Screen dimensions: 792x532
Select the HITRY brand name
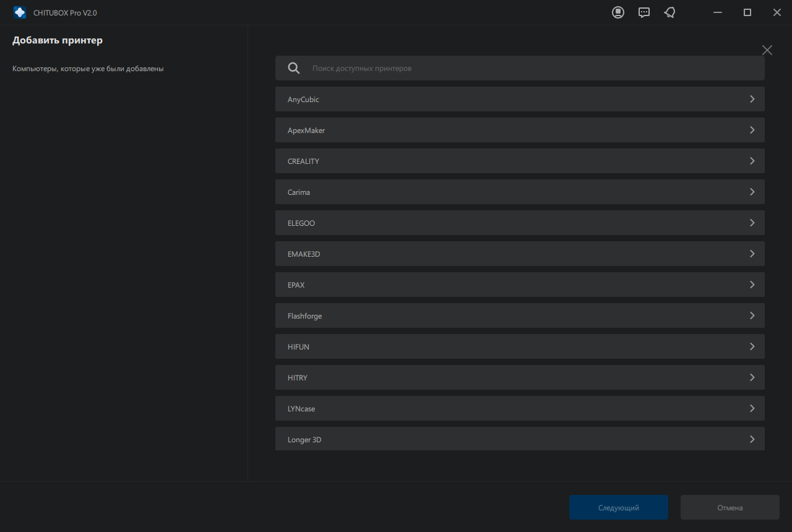(298, 378)
